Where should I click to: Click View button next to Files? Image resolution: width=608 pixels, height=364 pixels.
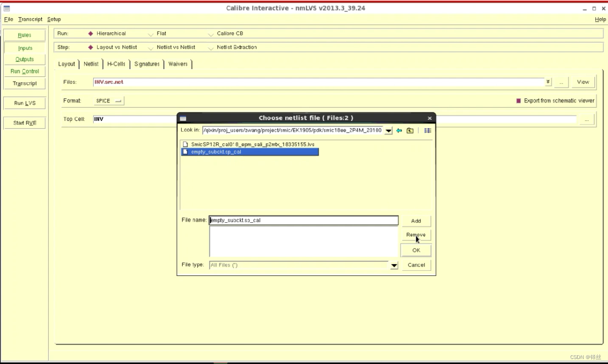tap(583, 82)
